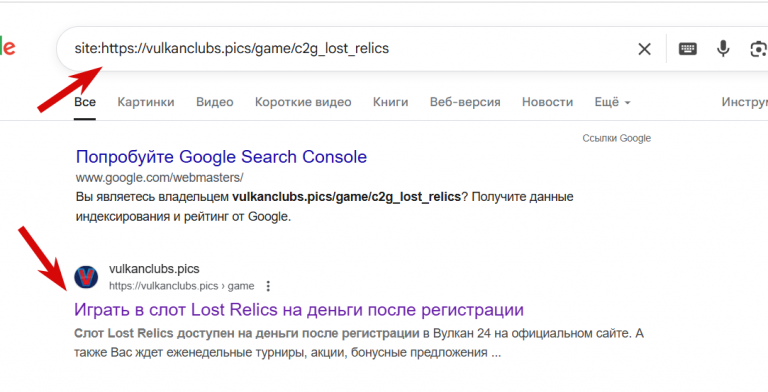This screenshot has width=768, height=392.
Task: Clear the search query with the X icon
Action: click(x=644, y=49)
